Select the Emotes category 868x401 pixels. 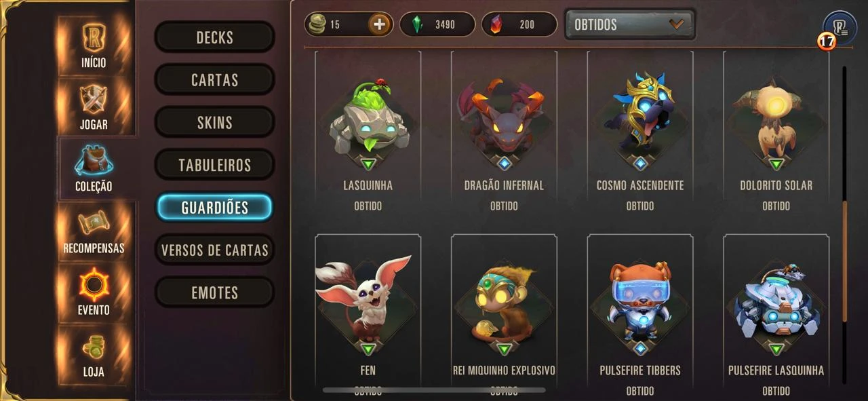point(215,293)
